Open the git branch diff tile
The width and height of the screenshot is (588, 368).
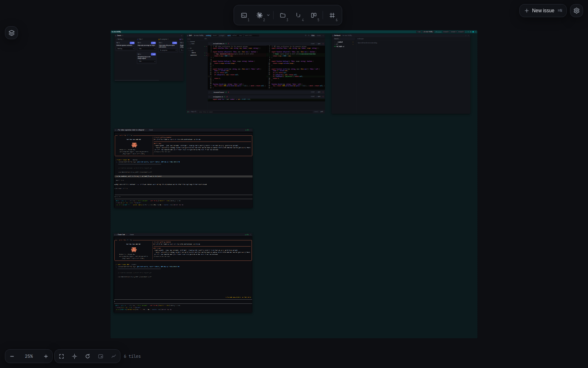coord(298,16)
